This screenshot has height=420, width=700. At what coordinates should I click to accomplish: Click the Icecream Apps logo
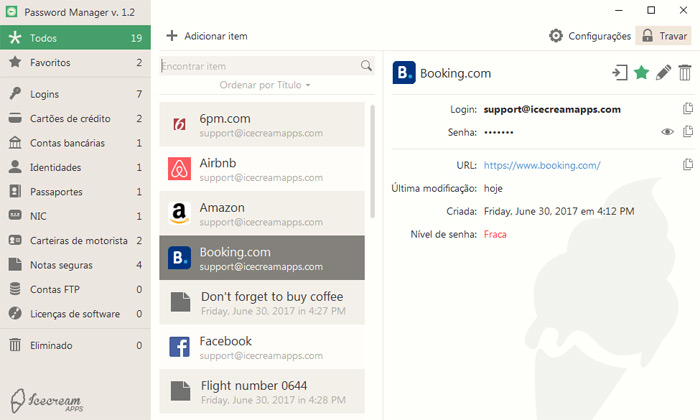tap(47, 400)
